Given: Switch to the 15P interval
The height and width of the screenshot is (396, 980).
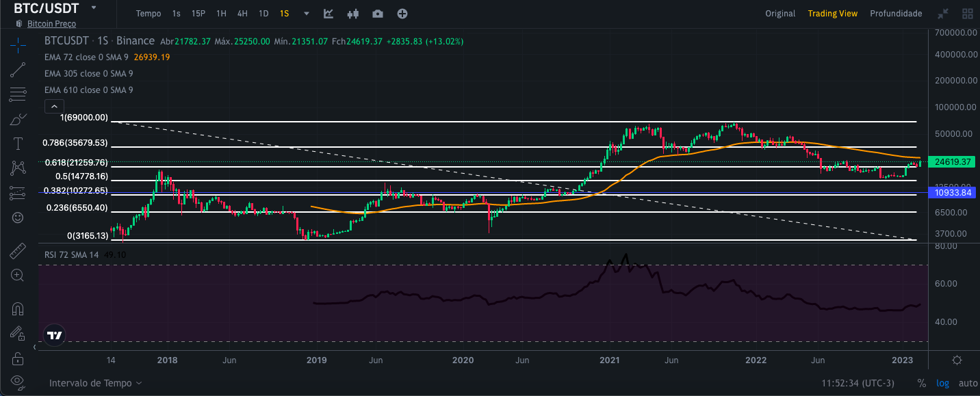Looking at the screenshot, I should [x=198, y=14].
